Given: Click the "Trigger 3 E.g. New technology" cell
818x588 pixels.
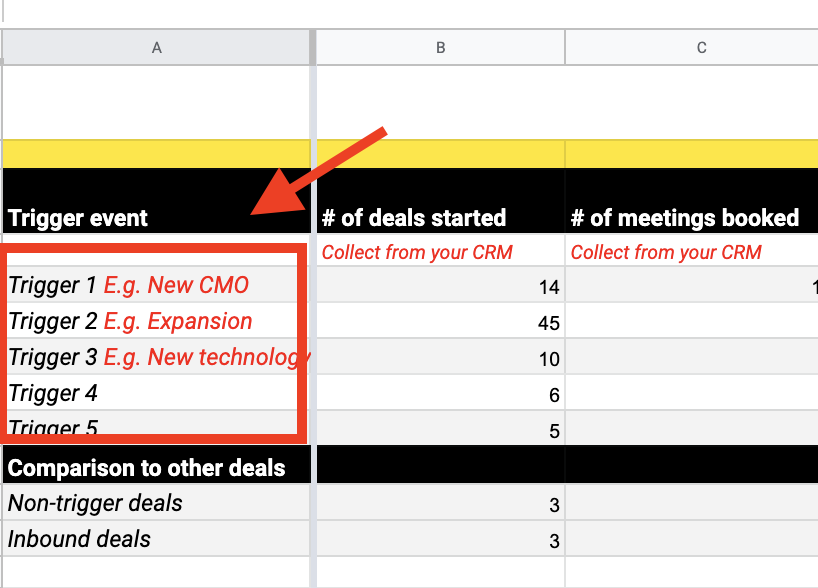Looking at the screenshot, I should point(155,358).
